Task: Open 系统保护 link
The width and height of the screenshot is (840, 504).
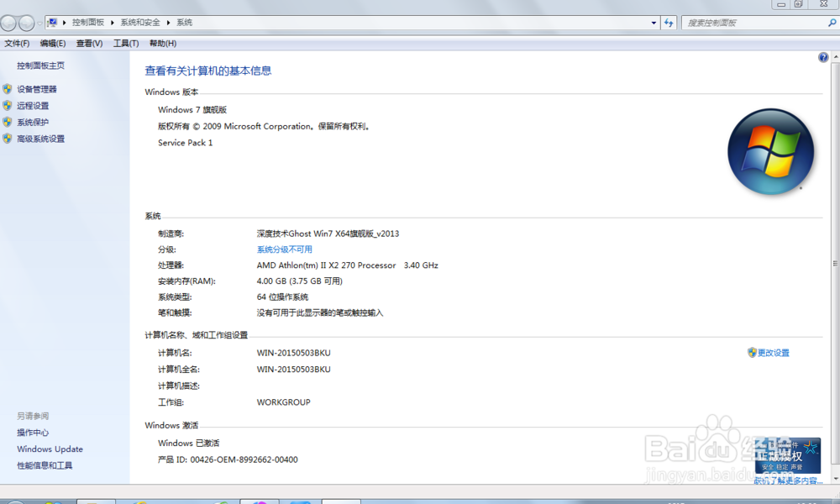Action: (33, 123)
